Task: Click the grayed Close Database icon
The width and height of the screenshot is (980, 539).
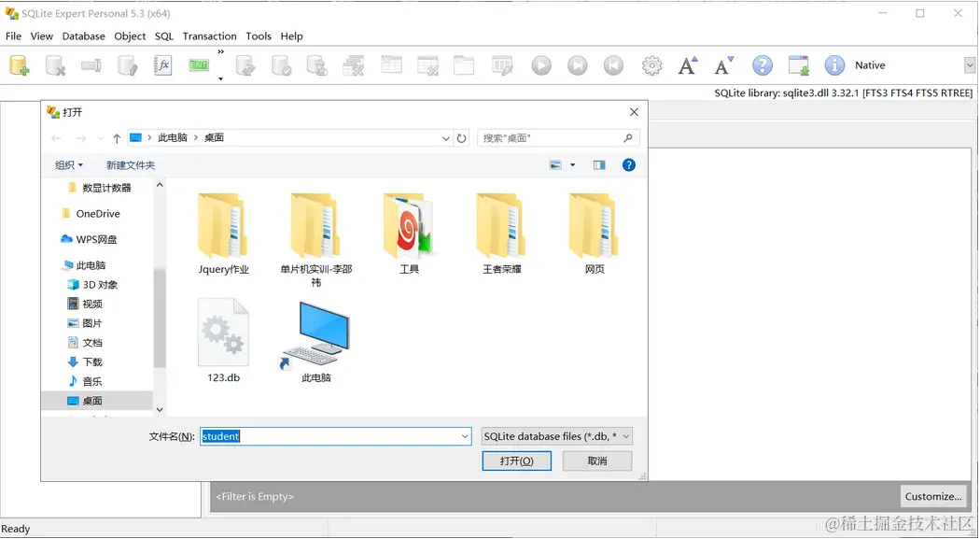Action: [55, 65]
